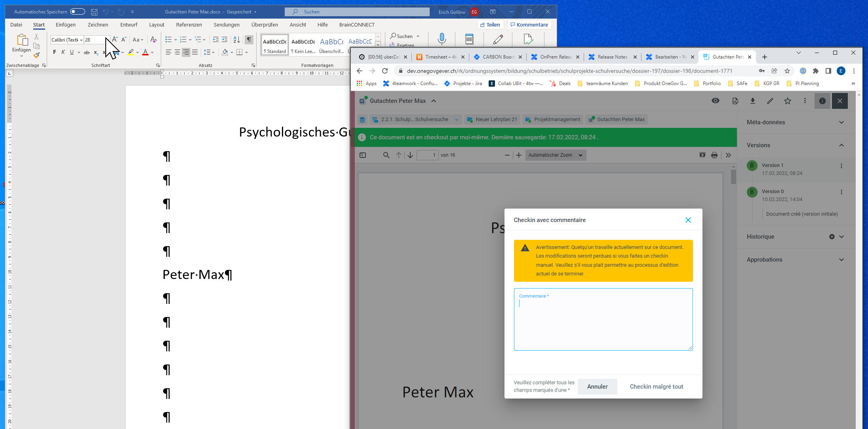
Task: Toggle Automatisches Speichern switch
Action: (x=78, y=11)
